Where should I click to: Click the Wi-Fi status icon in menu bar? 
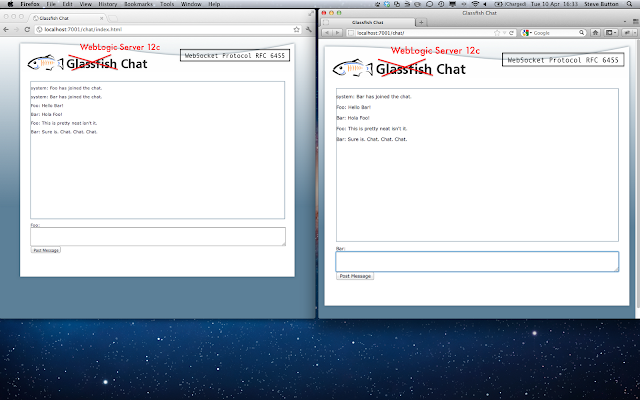(475, 4)
